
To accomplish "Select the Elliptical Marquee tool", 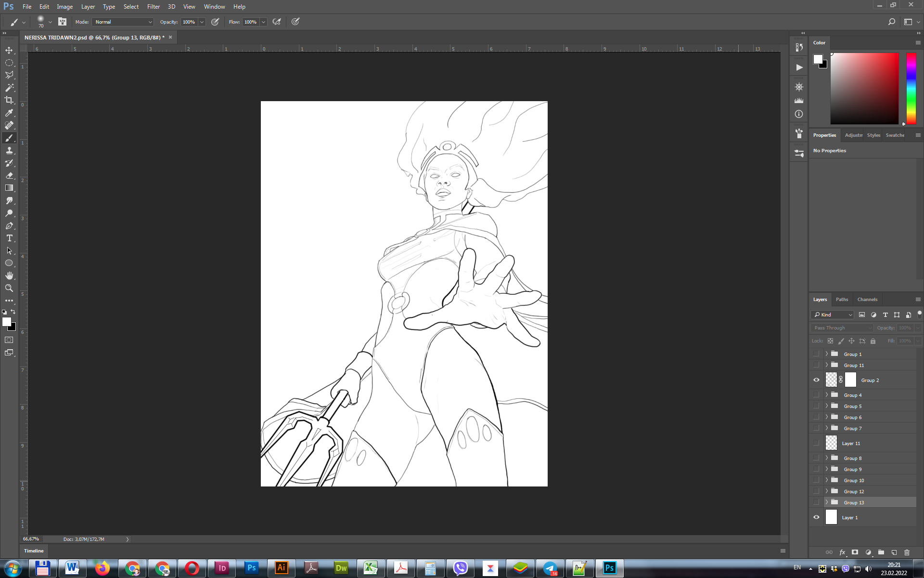I will (9, 63).
